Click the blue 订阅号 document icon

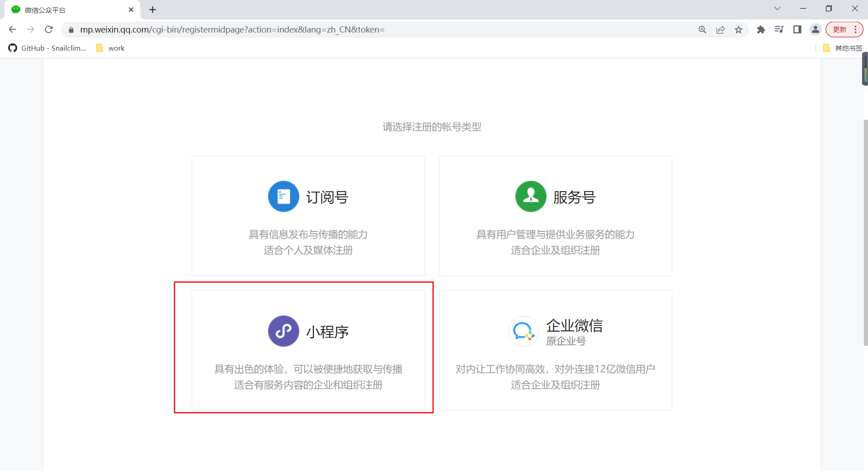(x=283, y=197)
